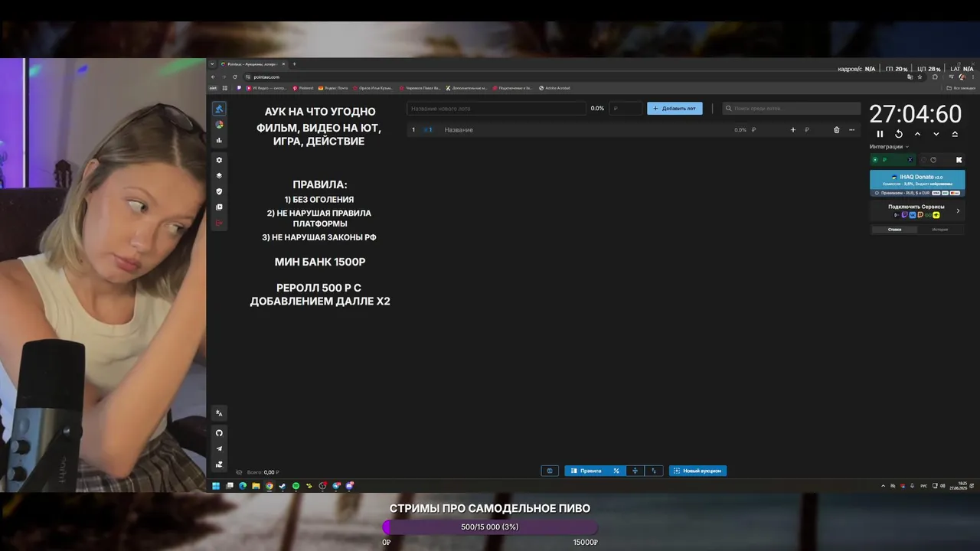Image resolution: width=980 pixels, height=551 pixels.
Task: Open the GitHub link icon
Action: (x=219, y=433)
